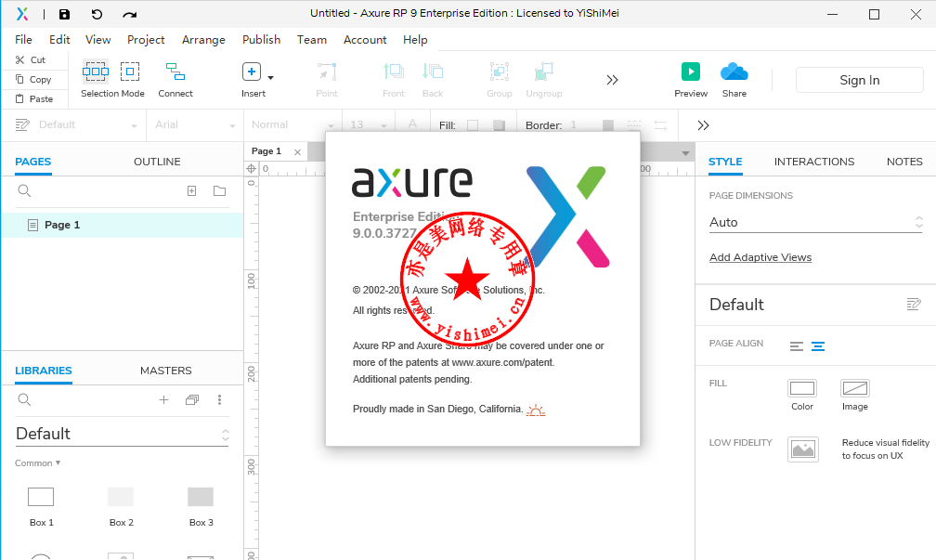Open the Publish menu
The image size is (936, 560).
(262, 39)
